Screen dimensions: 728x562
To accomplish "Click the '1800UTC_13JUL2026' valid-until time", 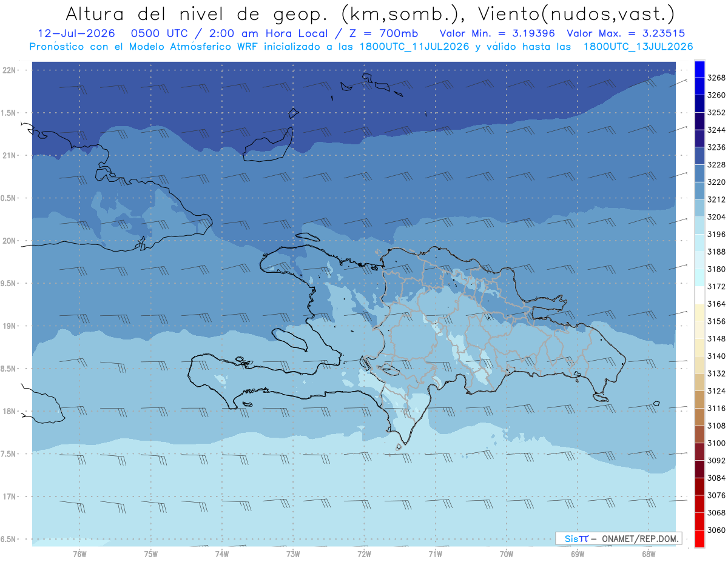I will [638, 47].
